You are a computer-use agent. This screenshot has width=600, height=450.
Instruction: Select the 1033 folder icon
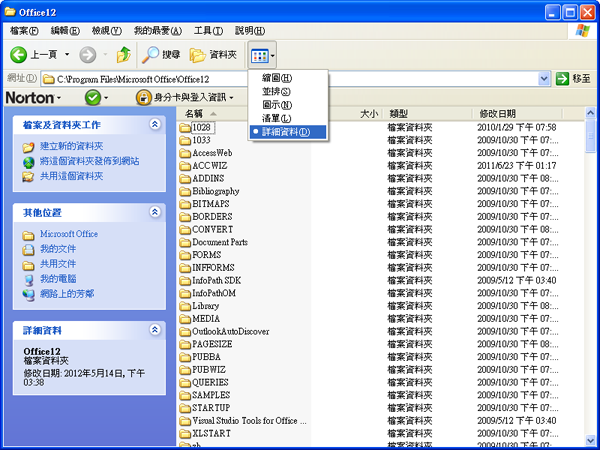point(185,140)
